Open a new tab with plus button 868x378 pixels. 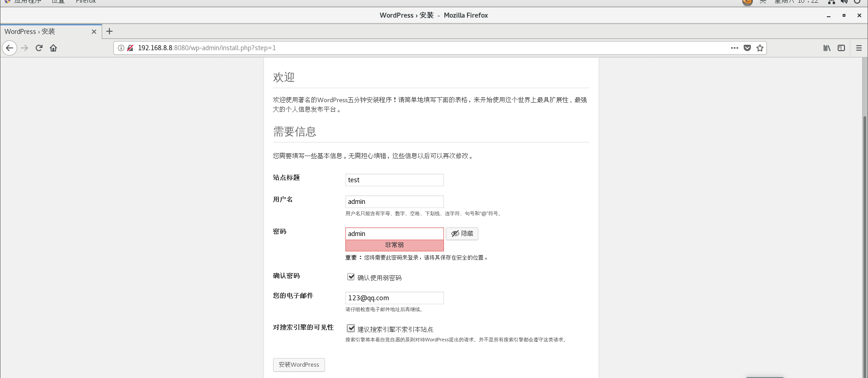point(109,31)
